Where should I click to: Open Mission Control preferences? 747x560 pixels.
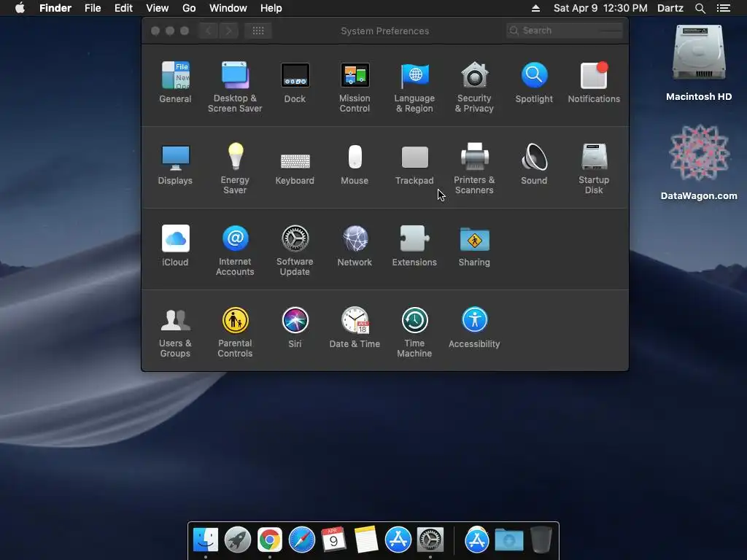355,87
